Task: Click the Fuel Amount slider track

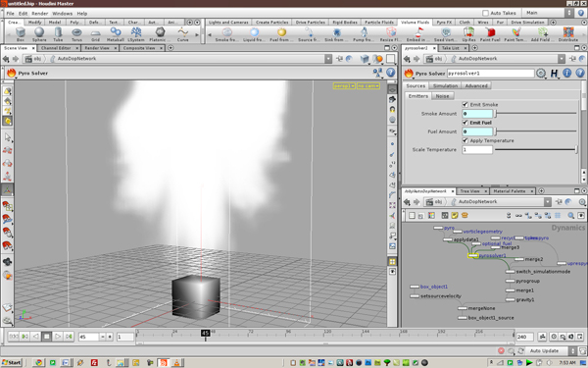Action: pos(535,131)
